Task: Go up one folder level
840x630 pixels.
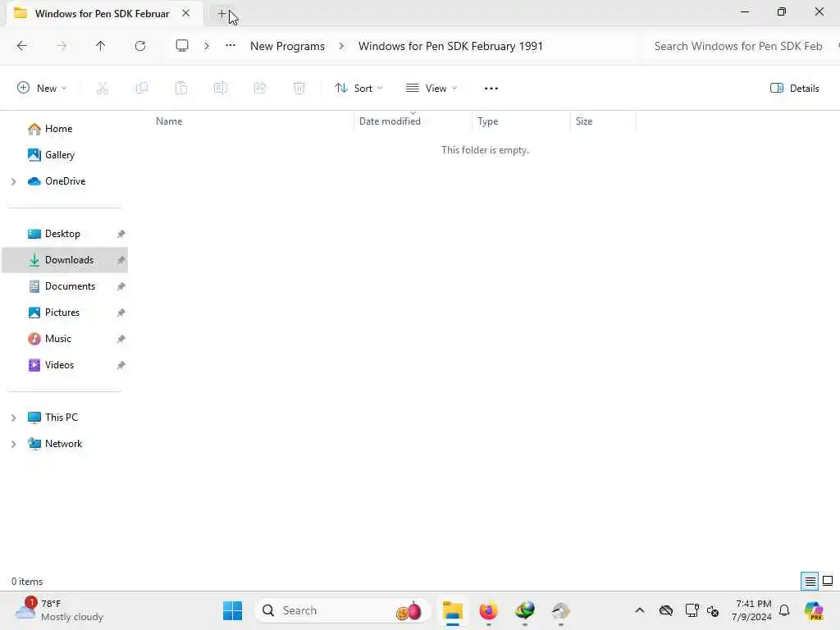Action: 100,46
